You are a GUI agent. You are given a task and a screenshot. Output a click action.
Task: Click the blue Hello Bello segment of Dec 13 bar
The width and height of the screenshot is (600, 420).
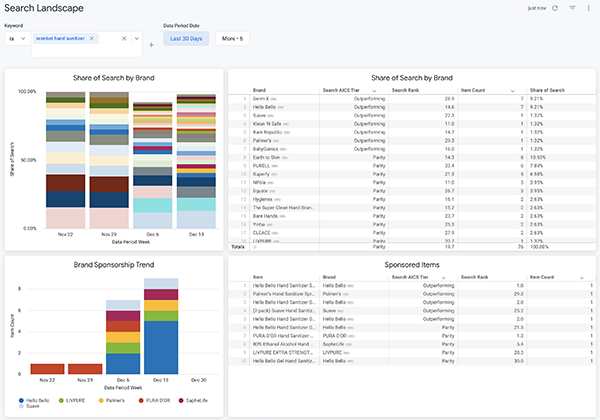161,347
